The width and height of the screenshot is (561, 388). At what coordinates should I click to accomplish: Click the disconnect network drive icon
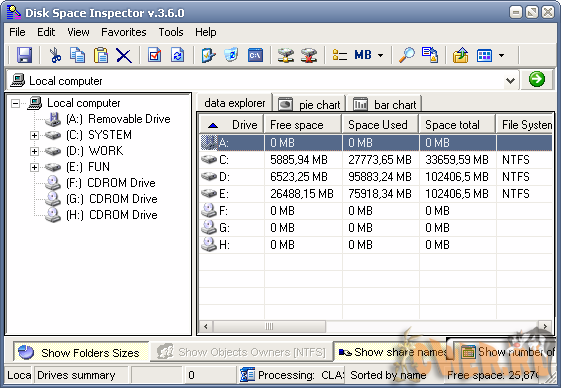[x=309, y=55]
